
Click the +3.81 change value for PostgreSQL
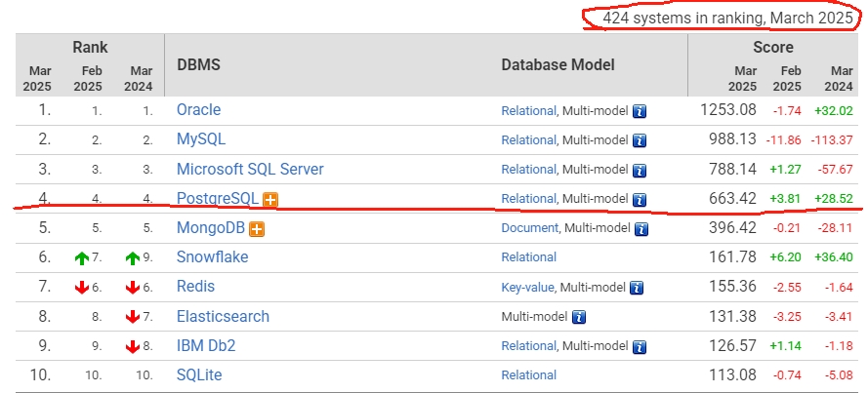(786, 199)
